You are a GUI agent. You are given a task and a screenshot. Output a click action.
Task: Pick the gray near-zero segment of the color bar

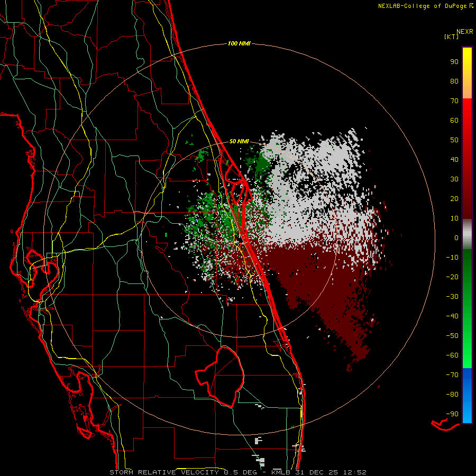467,234
